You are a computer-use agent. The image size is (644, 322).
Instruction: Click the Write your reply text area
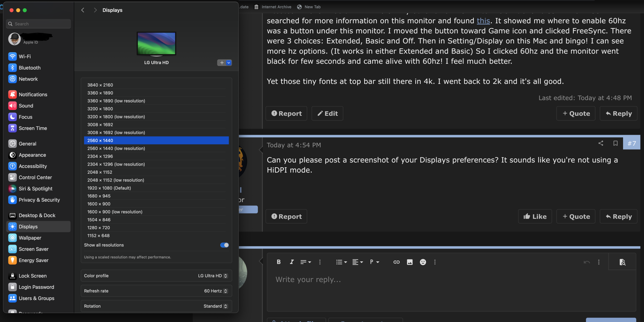pyautogui.click(x=451, y=290)
